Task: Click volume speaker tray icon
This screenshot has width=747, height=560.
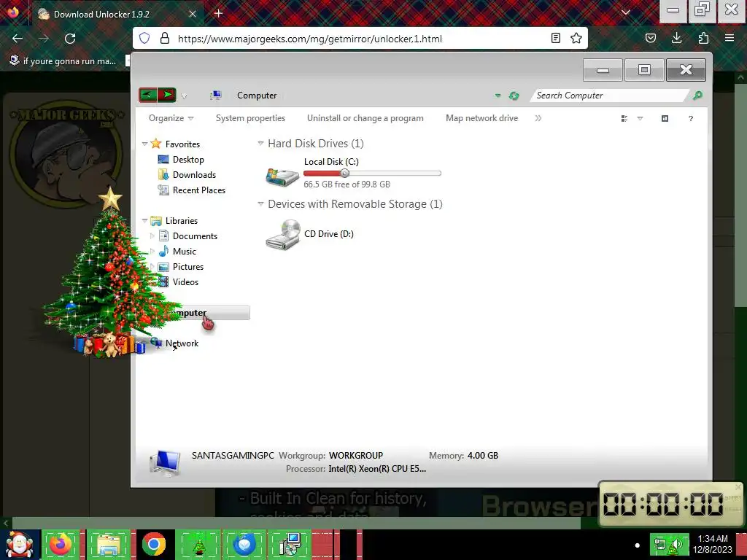Action: coord(676,545)
